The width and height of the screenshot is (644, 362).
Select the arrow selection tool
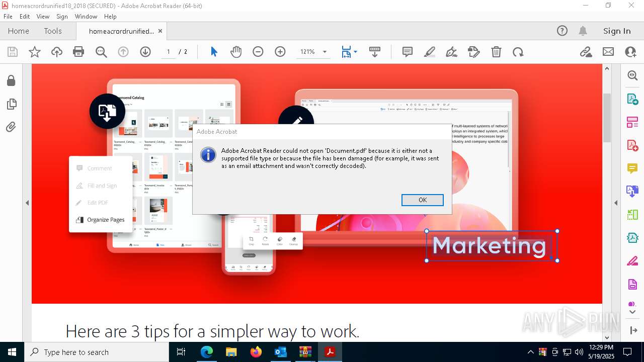214,52
